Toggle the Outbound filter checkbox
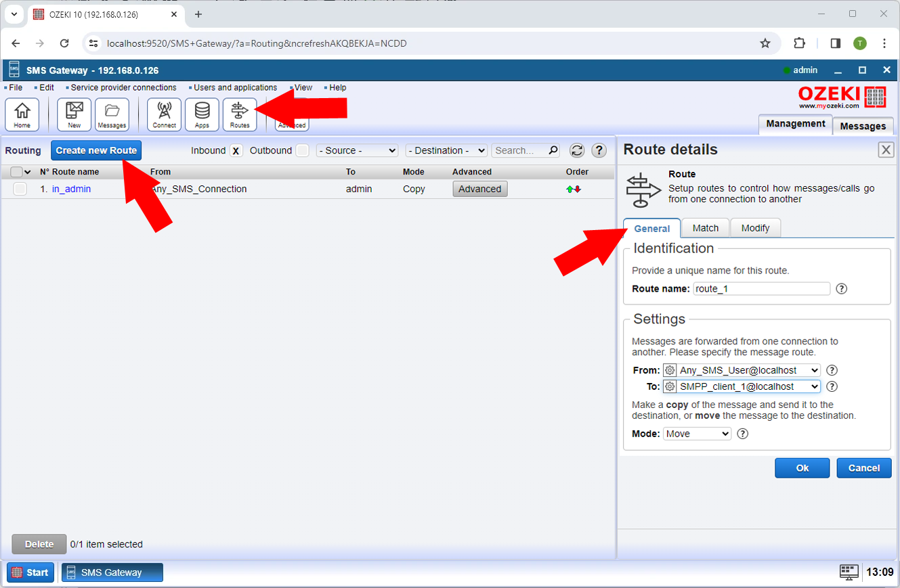The image size is (900, 588). pos(302,150)
